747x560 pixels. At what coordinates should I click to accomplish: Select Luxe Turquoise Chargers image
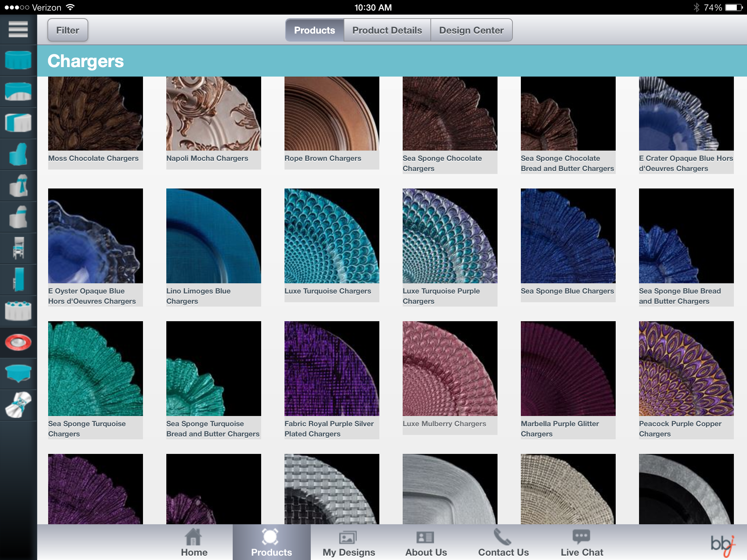(x=332, y=236)
